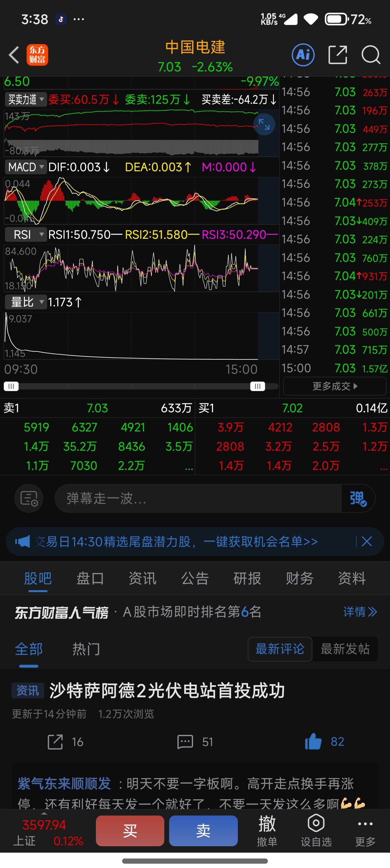
Task: Open post 沙特萨阿德2光伏电站首投成功
Action: [167, 690]
